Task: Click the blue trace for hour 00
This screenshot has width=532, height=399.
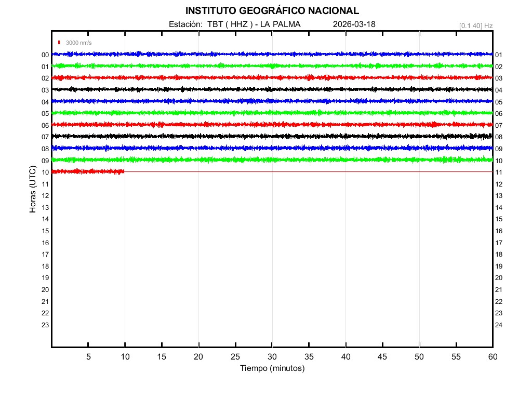Action: pos(272,54)
